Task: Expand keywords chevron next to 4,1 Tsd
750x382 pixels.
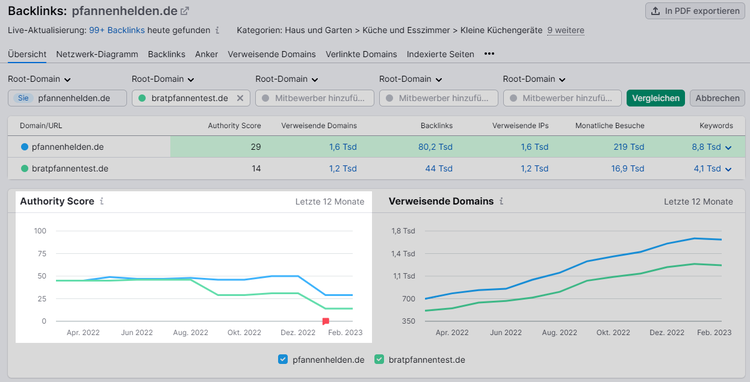Action: tap(728, 169)
